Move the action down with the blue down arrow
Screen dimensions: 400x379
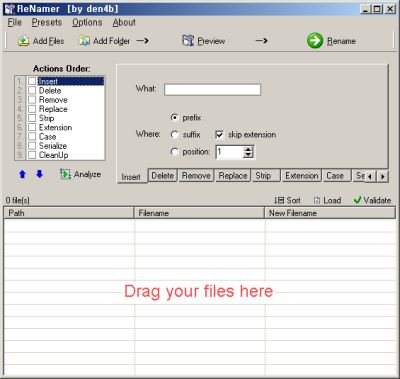point(39,174)
